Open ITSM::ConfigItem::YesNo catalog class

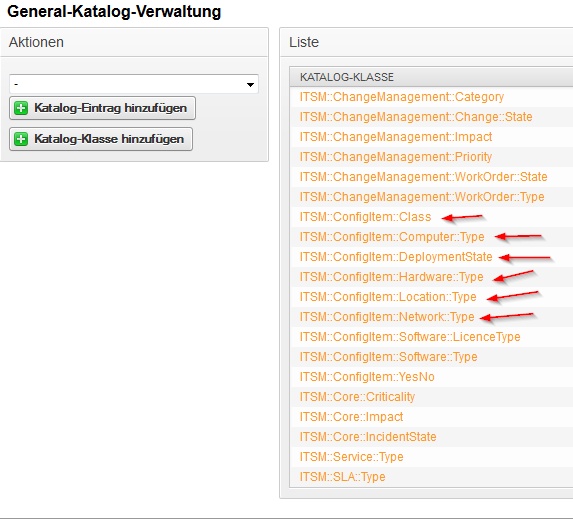coord(367,377)
